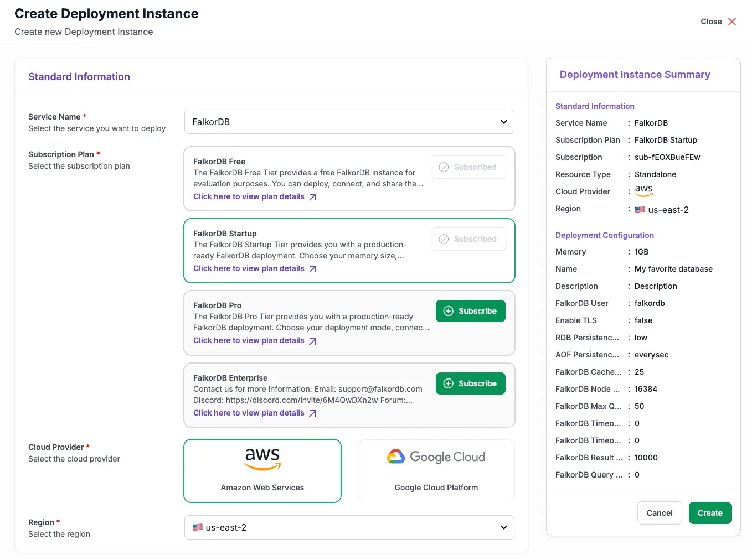The height and width of the screenshot is (560, 752).
Task: Click the arrow icon beside FalkorDB Startup plan details
Action: tap(313, 269)
